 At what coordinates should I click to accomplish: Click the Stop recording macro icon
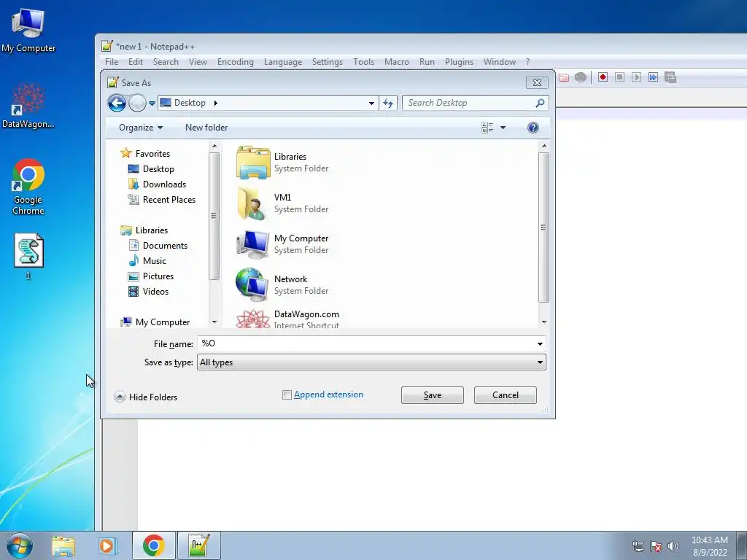coord(619,77)
